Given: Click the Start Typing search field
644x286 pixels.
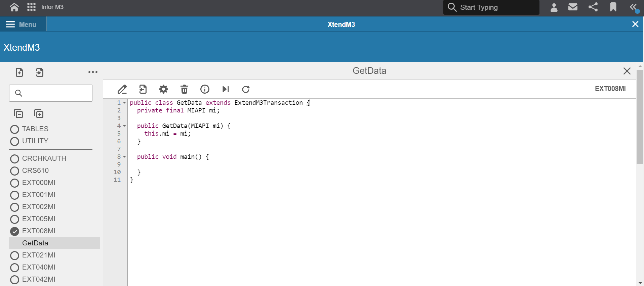Looking at the screenshot, I should click(x=491, y=7).
